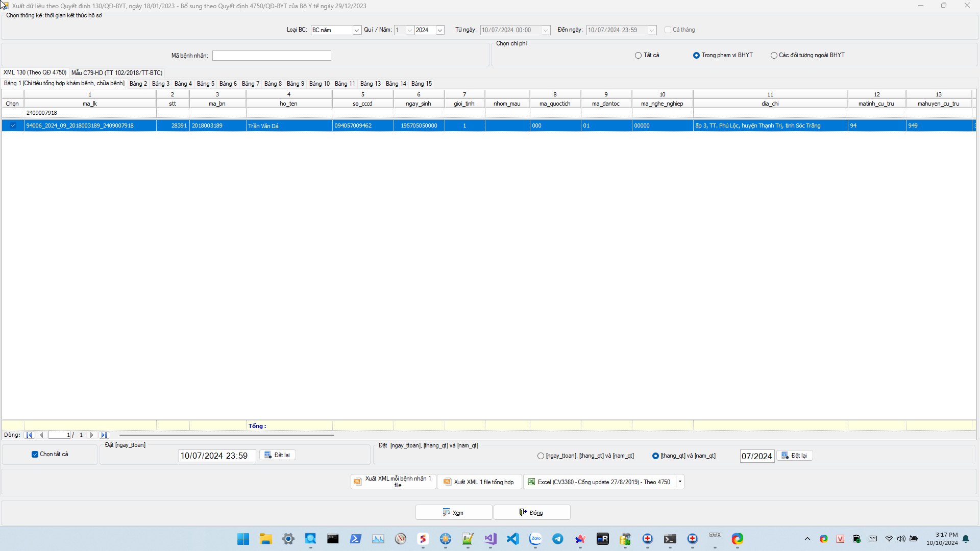Select the Tất cả cost radio option
Image resolution: width=980 pixels, height=551 pixels.
point(638,56)
